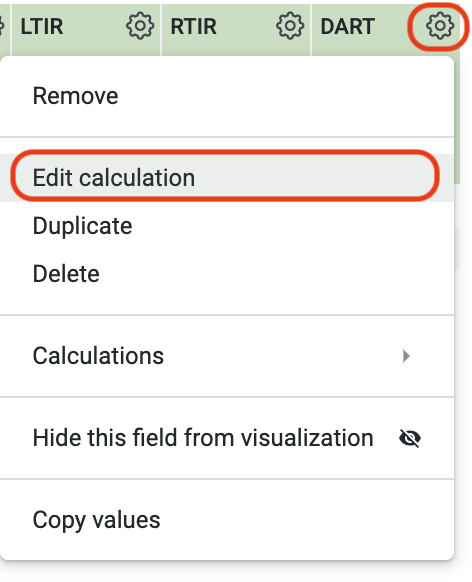Click the DART column header label

point(347,26)
